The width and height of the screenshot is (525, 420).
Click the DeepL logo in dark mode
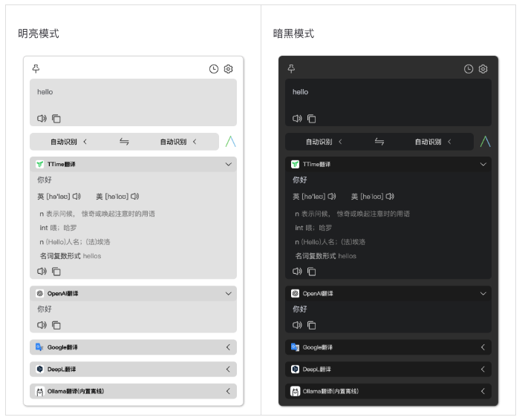(x=295, y=369)
